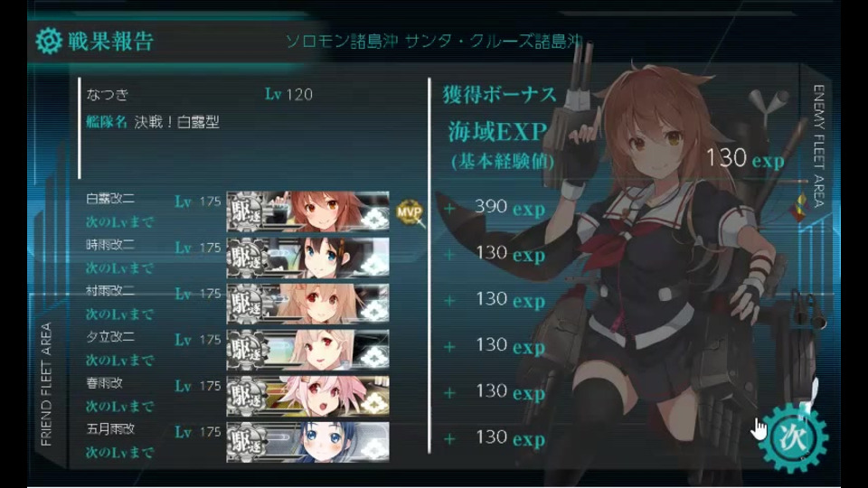Select 春雨改 ship banner
This screenshot has height=488, width=868.
[307, 396]
